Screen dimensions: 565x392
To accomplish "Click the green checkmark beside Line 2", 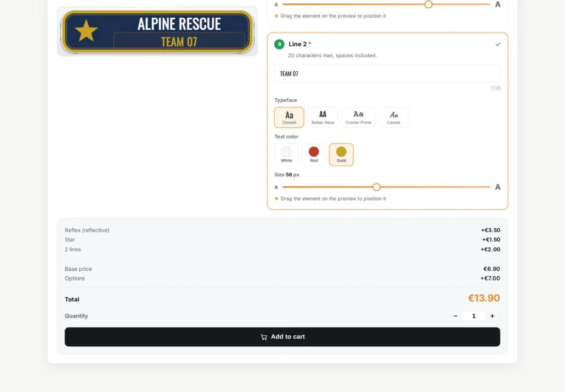I will 498,44.
